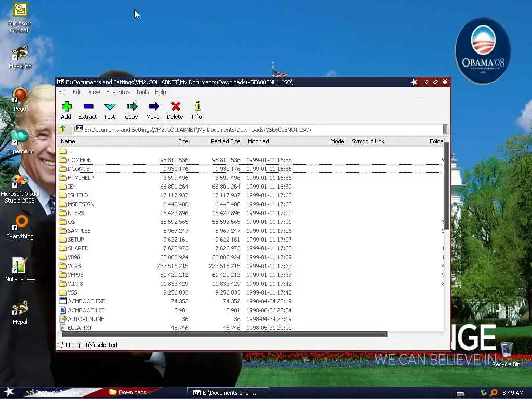Select the MSDESIGN folder
The width and height of the screenshot is (532, 399).
tap(77, 204)
